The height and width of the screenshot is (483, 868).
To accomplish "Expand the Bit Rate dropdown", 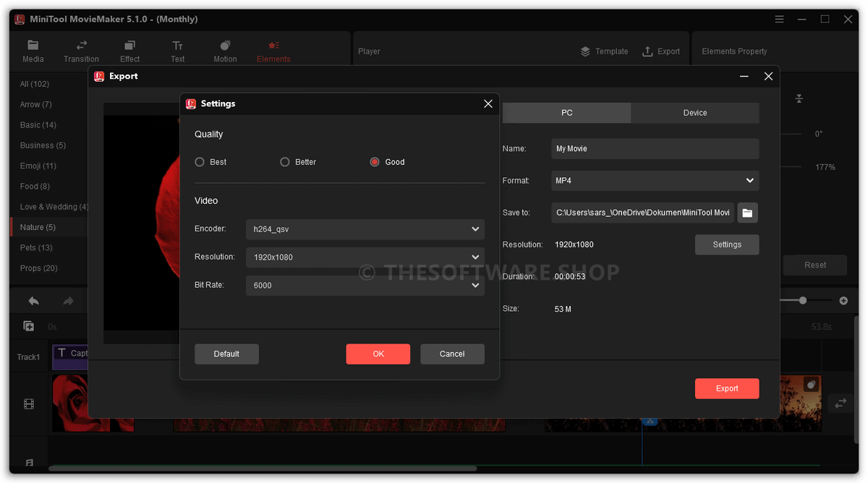I will [365, 286].
